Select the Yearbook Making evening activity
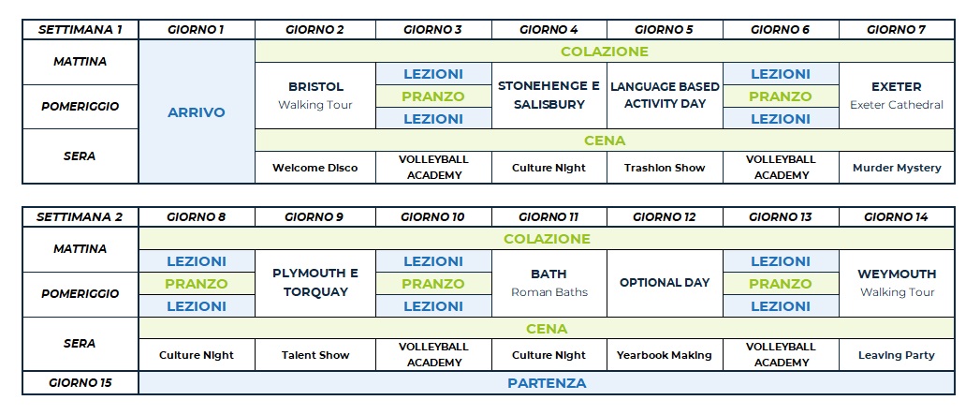The height and width of the screenshot is (415, 980). click(666, 355)
